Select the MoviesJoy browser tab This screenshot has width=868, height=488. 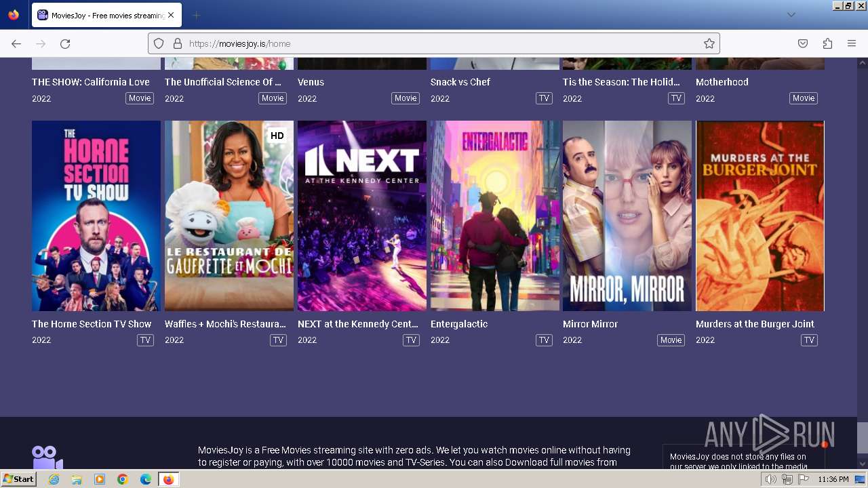106,15
